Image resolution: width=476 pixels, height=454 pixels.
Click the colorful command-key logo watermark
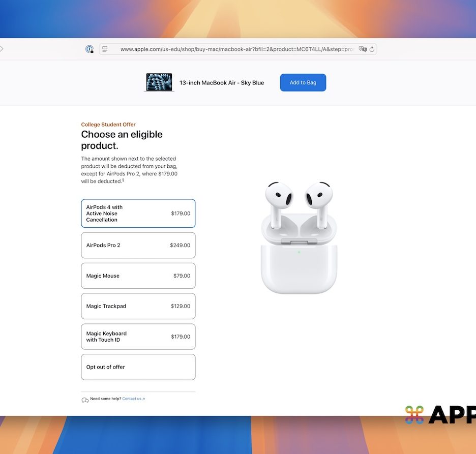(414, 415)
